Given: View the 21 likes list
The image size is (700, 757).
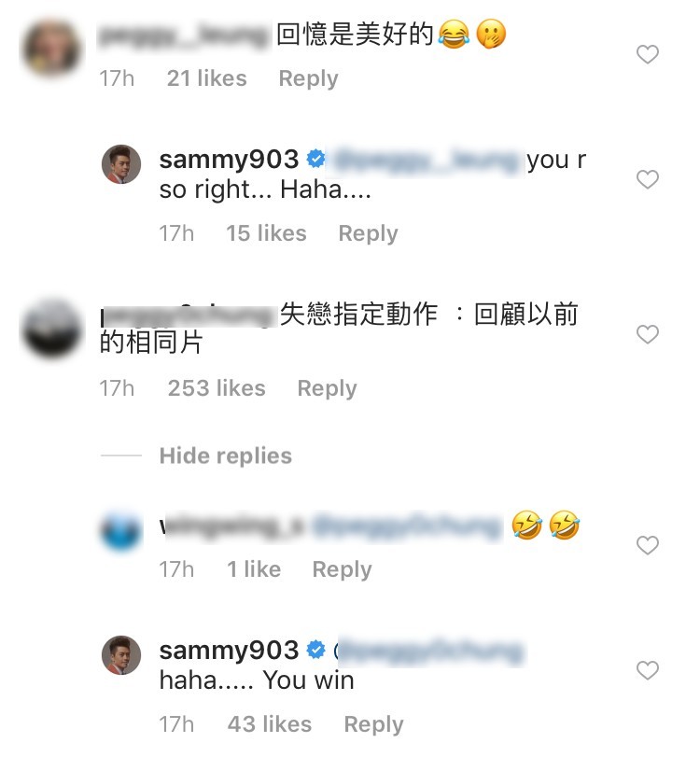Looking at the screenshot, I should pyautogui.click(x=206, y=78).
